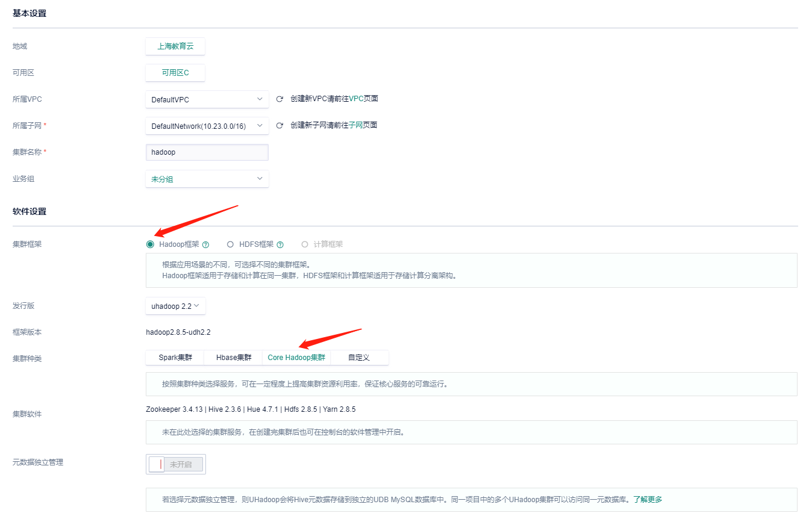This screenshot has height=516, width=812.
Task: Follow the 了解更多 link
Action: tap(648, 500)
